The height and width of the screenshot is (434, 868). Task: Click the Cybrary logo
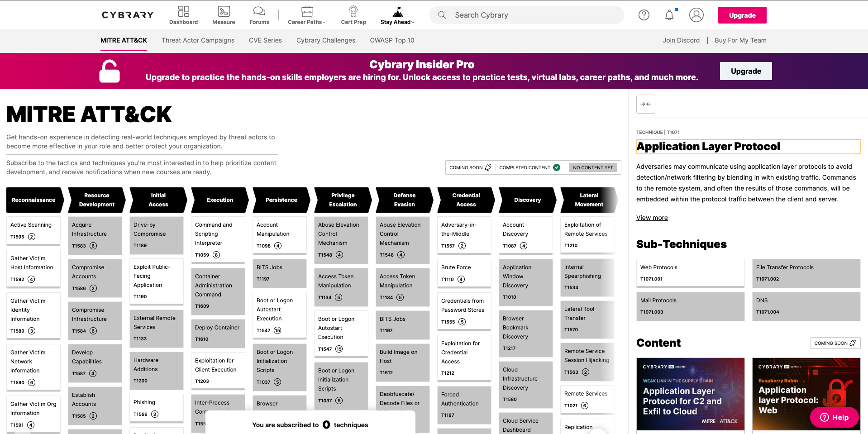point(128,15)
